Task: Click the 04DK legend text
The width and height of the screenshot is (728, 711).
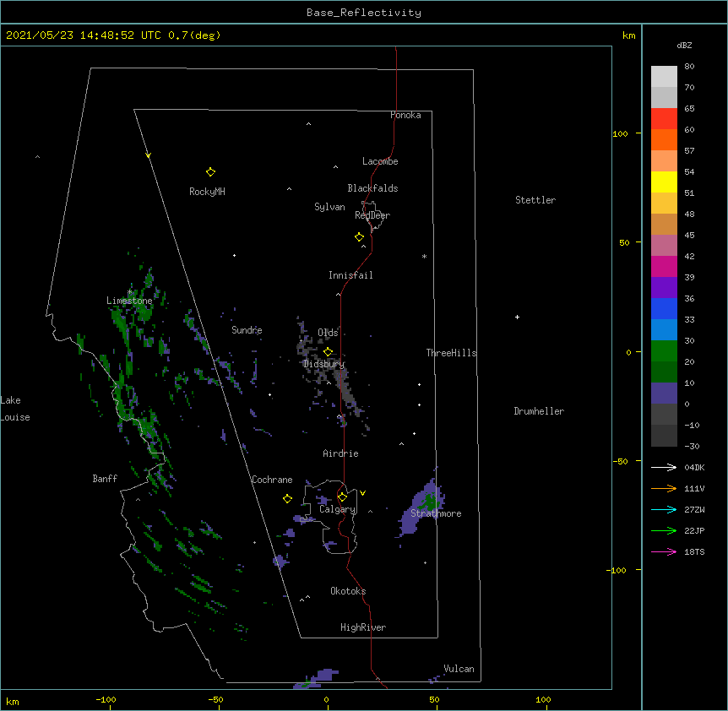Action: coord(694,467)
